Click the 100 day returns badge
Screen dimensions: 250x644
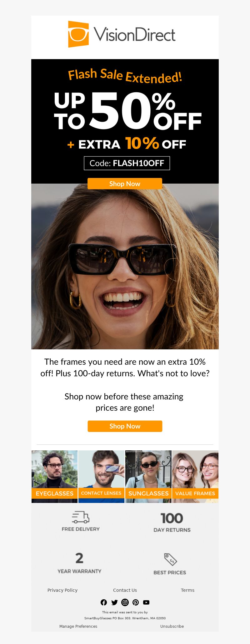pyautogui.click(x=172, y=522)
